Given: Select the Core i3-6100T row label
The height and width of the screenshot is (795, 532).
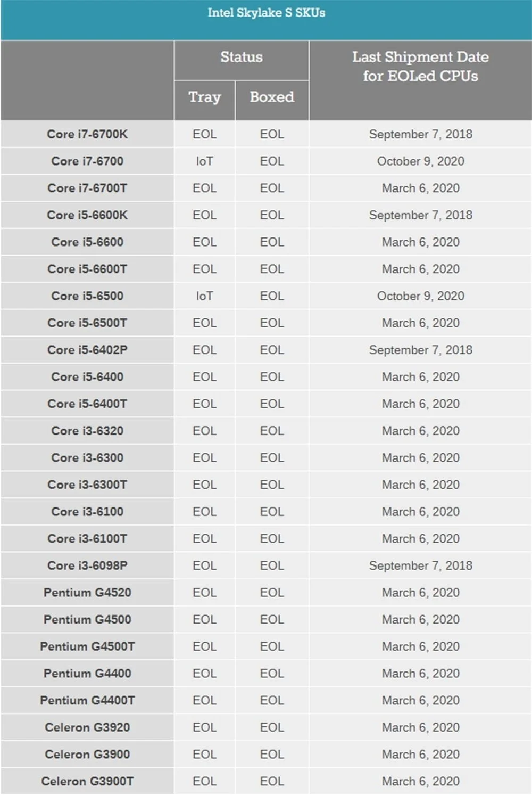Looking at the screenshot, I should tap(87, 538).
